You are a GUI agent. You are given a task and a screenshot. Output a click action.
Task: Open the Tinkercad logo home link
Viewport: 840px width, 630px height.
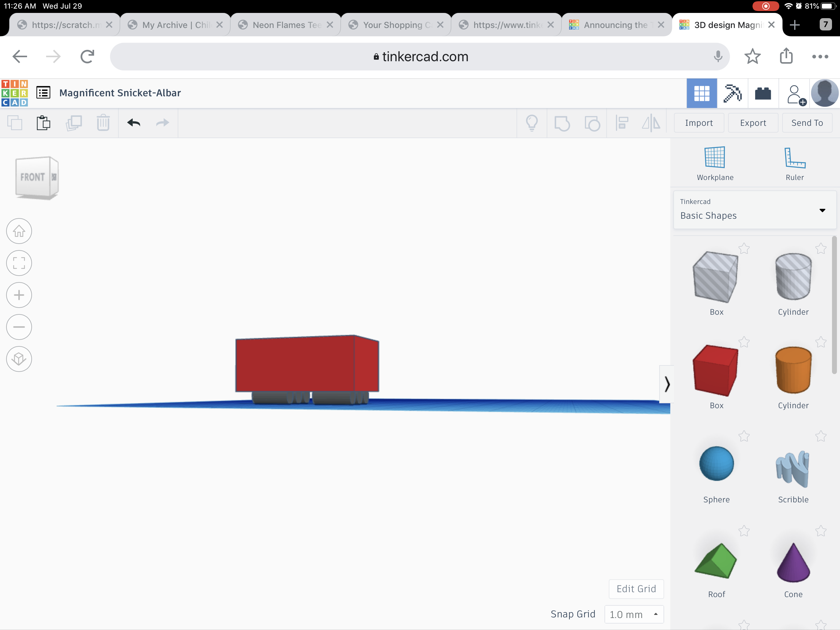pyautogui.click(x=15, y=93)
